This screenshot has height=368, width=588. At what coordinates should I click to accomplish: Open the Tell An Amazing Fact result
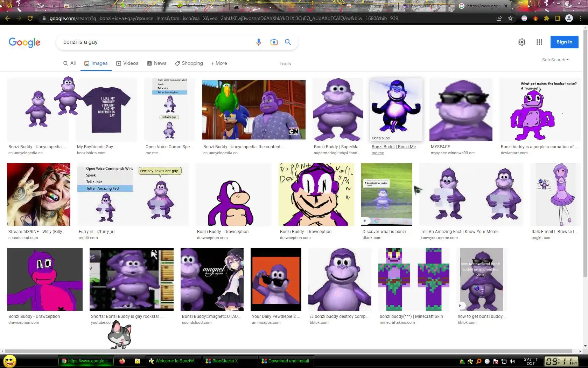[460, 232]
